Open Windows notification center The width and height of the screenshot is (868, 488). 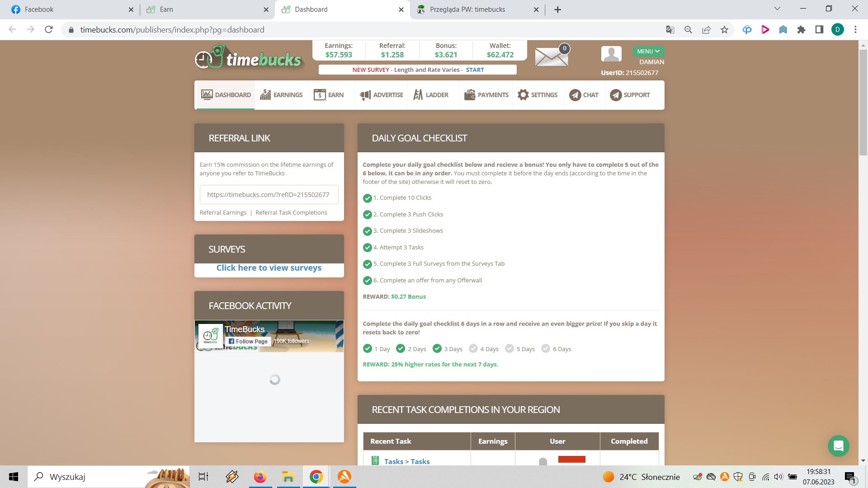pyautogui.click(x=850, y=478)
